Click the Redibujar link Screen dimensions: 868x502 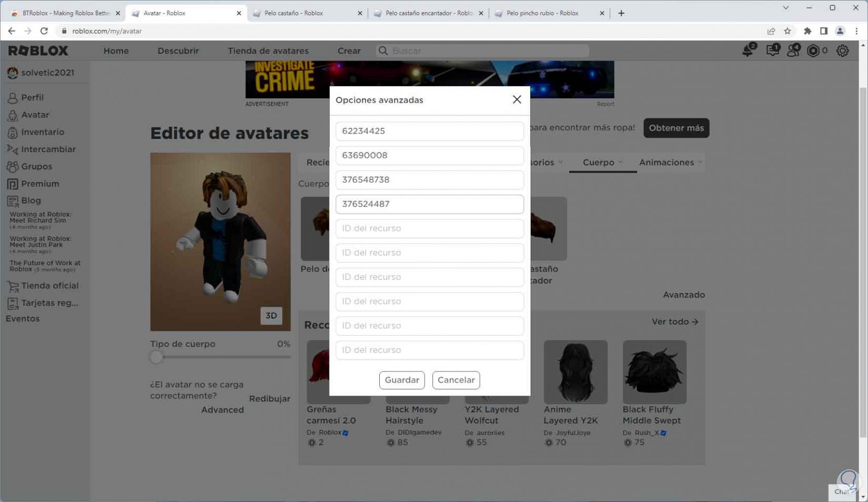click(x=269, y=399)
